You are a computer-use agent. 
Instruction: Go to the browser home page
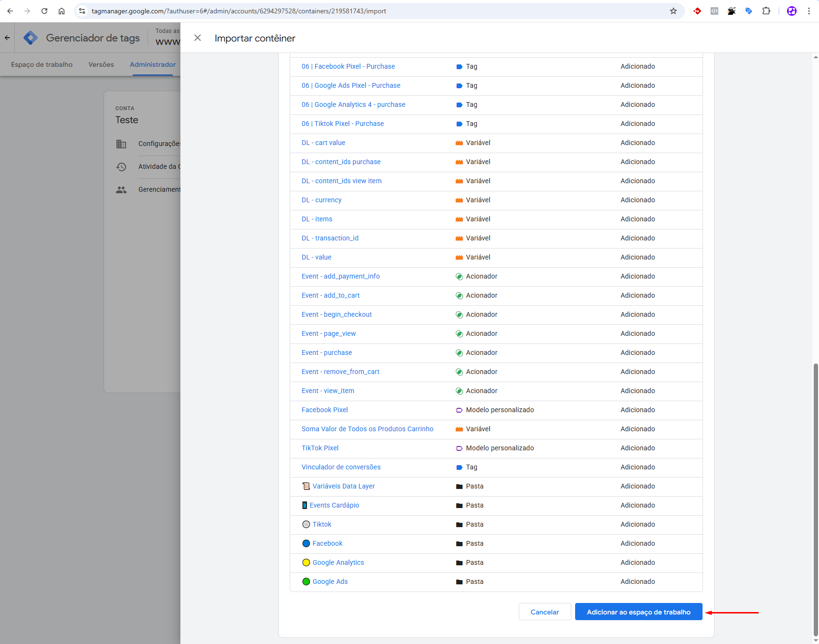62,11
